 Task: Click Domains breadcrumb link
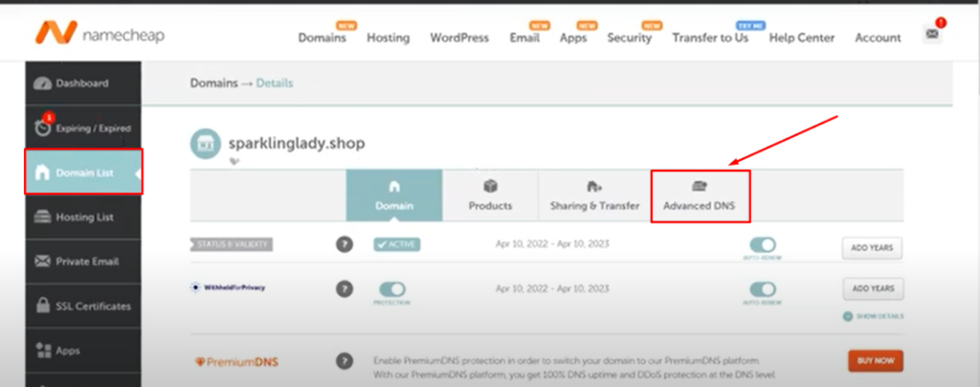click(213, 82)
